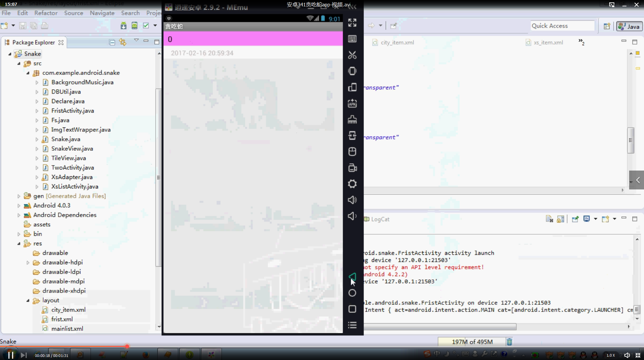Select the LogCat view tab
This screenshot has width=644, height=360.
377,219
